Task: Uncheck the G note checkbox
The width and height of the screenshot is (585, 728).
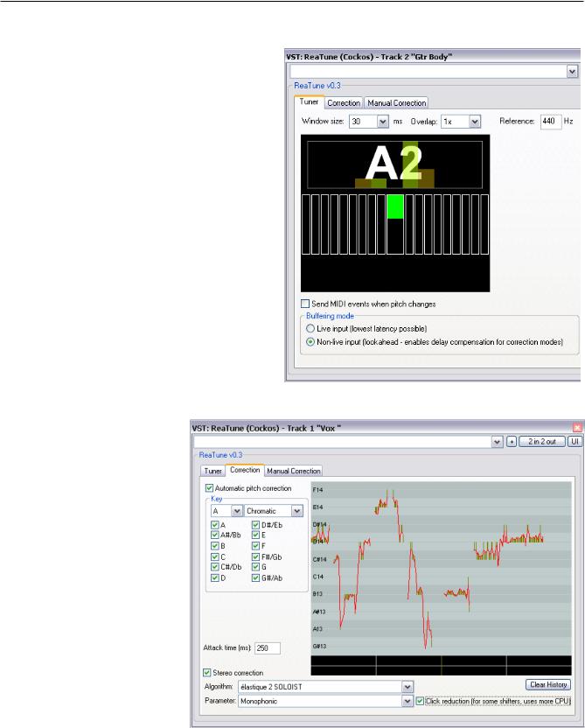Action: click(x=255, y=567)
